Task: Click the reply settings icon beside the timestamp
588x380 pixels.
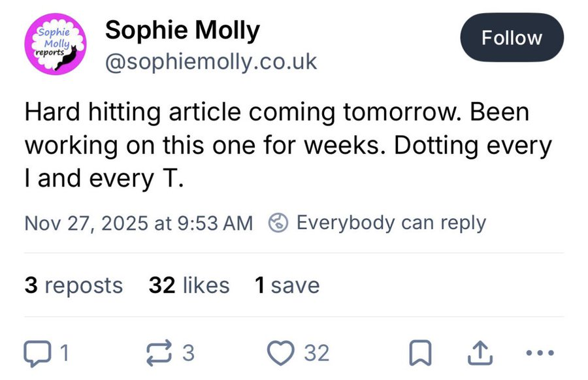Action: click(278, 223)
